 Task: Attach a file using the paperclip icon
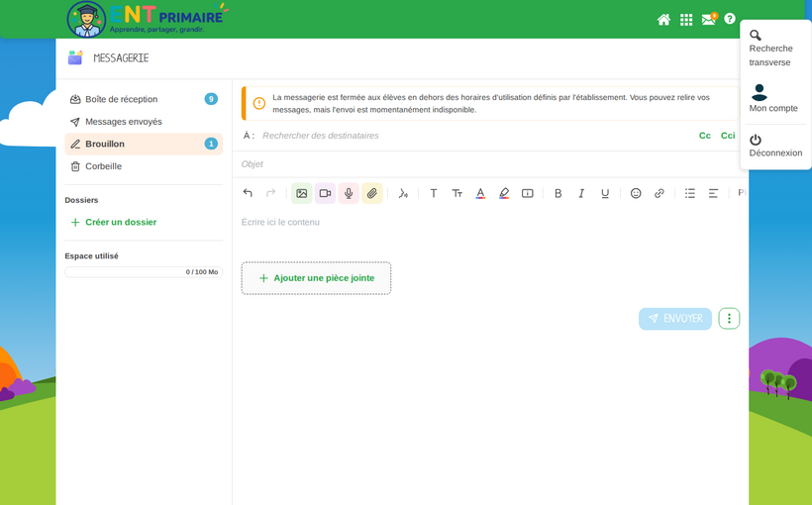(371, 193)
